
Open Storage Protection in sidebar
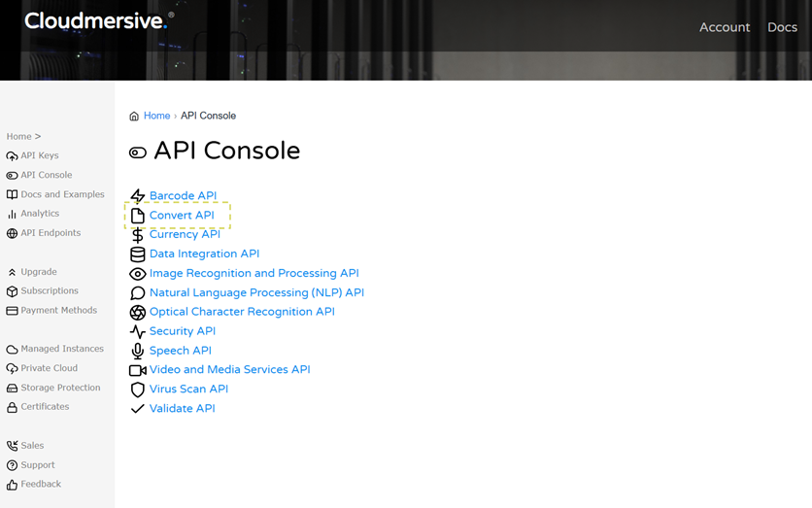click(x=60, y=388)
